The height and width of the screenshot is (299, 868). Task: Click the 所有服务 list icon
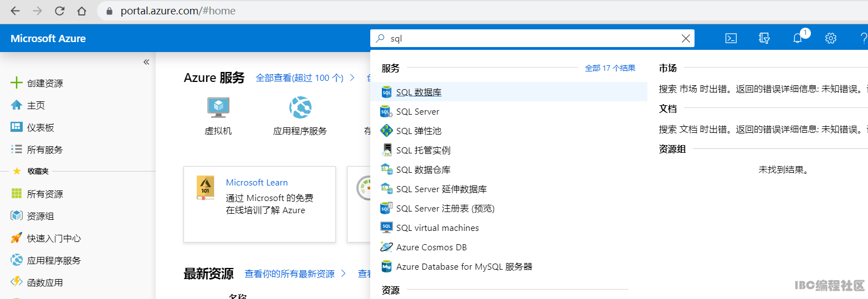(17, 149)
